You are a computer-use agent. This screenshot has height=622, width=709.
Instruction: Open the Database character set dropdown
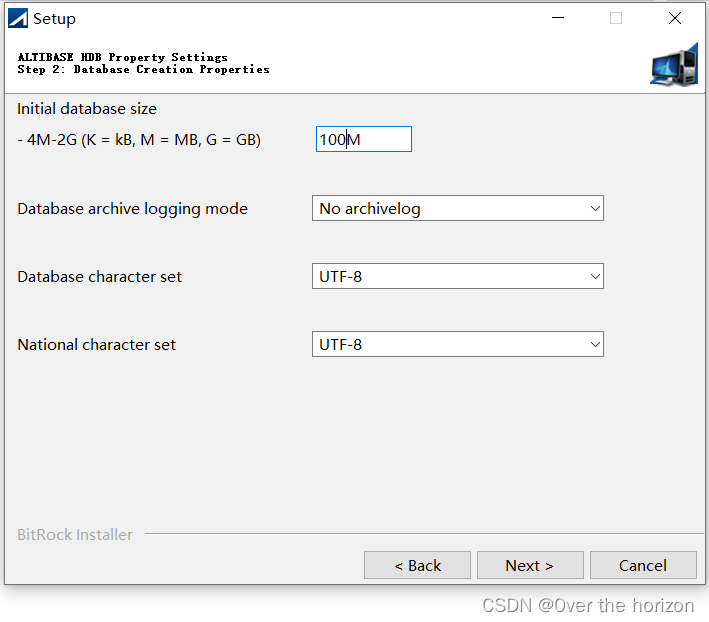pyautogui.click(x=458, y=276)
